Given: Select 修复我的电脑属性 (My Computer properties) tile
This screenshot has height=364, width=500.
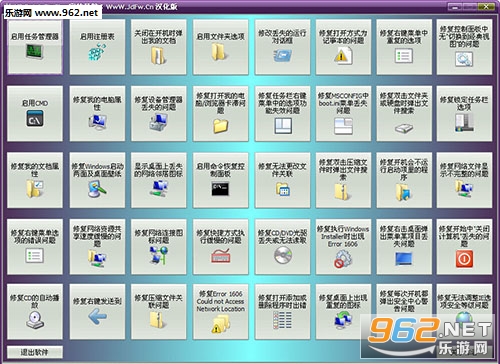Looking at the screenshot, I should coord(97,114).
